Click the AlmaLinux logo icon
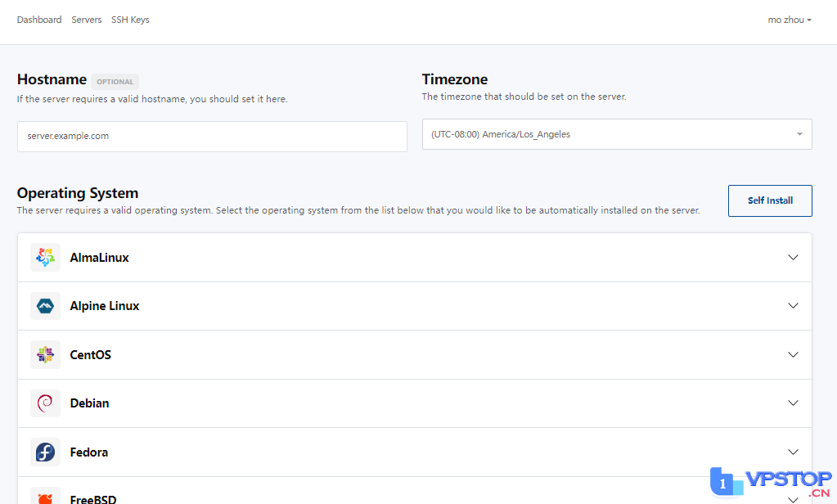Image resolution: width=837 pixels, height=504 pixels. pyautogui.click(x=45, y=258)
